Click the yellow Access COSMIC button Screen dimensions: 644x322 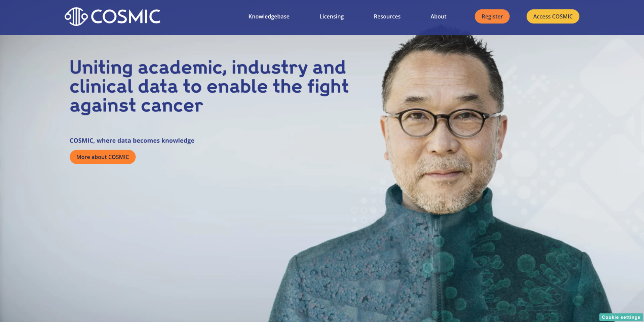coord(553,16)
